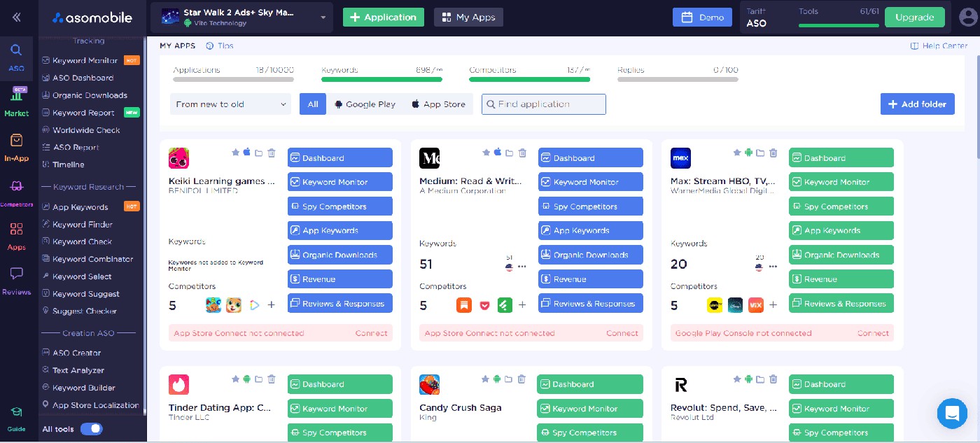Screen dimensions: 980x443
Task: Open Spy Competitors for Medium app
Action: pyautogui.click(x=590, y=206)
